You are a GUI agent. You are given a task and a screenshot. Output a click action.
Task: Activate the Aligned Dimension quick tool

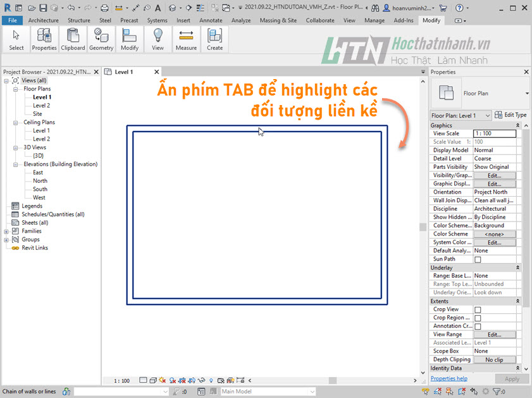point(135,8)
